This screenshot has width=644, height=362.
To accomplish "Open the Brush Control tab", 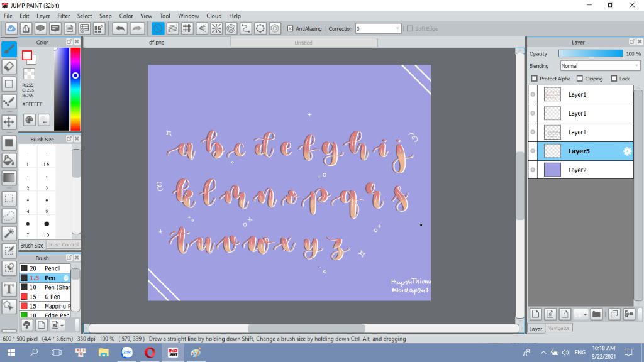I will (63, 245).
